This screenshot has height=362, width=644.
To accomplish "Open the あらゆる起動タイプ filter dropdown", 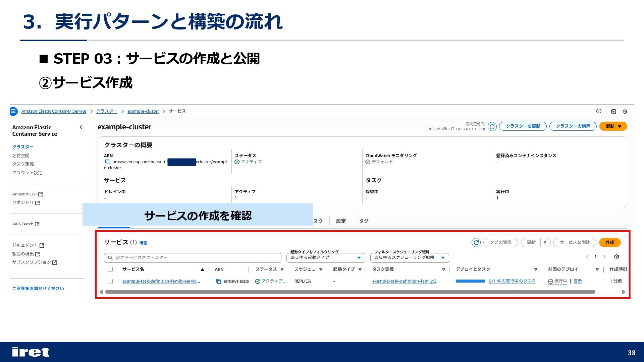I will (326, 257).
